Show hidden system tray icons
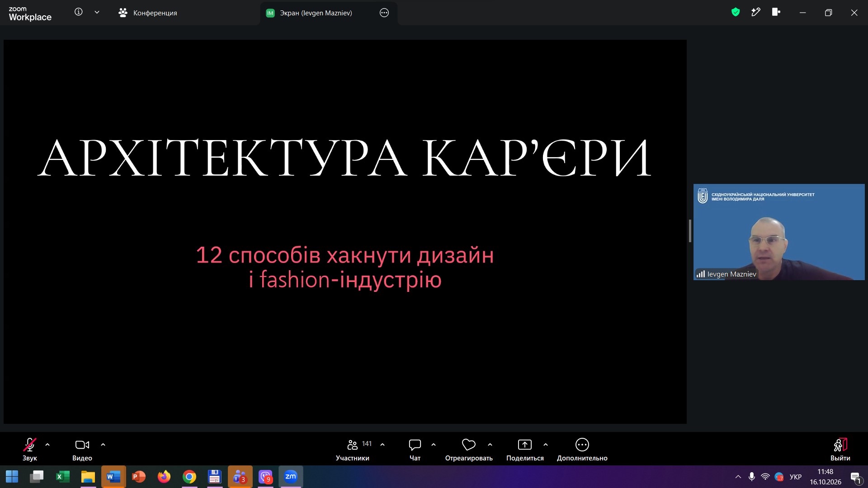Viewport: 868px width, 488px height. 738,477
